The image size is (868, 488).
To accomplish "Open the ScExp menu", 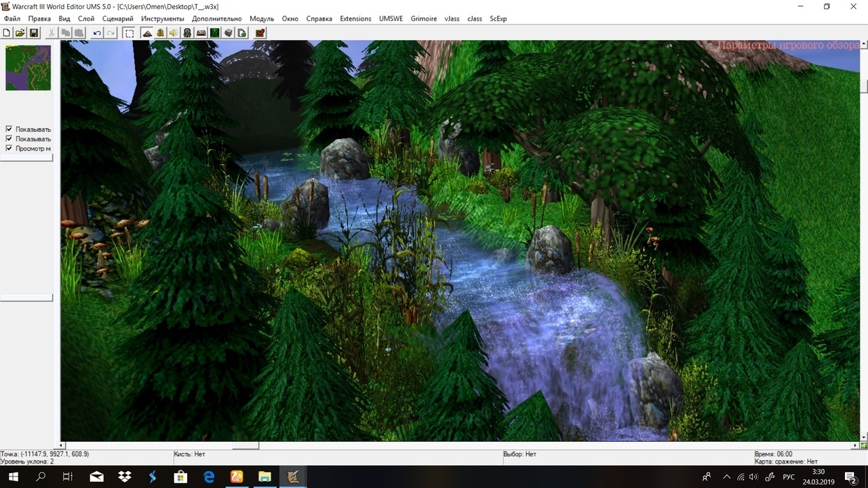I will [x=498, y=18].
